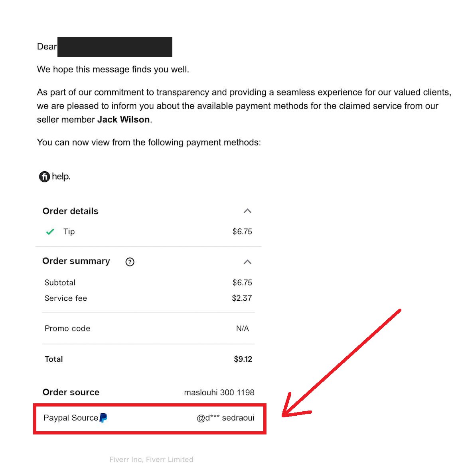458x476 pixels.
Task: Click the seller name Jack Wilson
Action: tap(123, 120)
